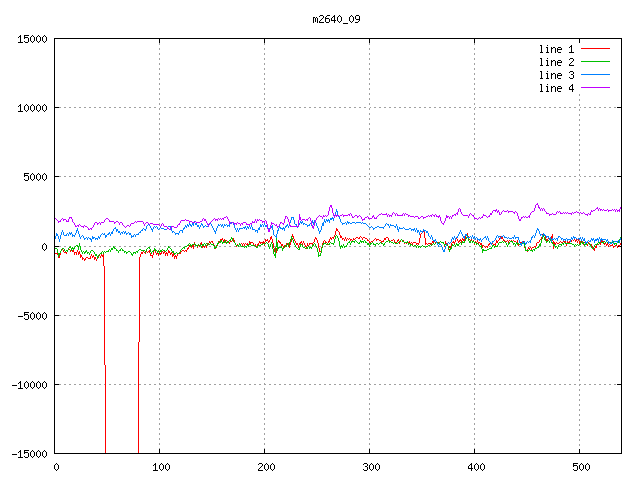Select the 'line 2' legend label
This screenshot has width=640, height=480.
557,62
